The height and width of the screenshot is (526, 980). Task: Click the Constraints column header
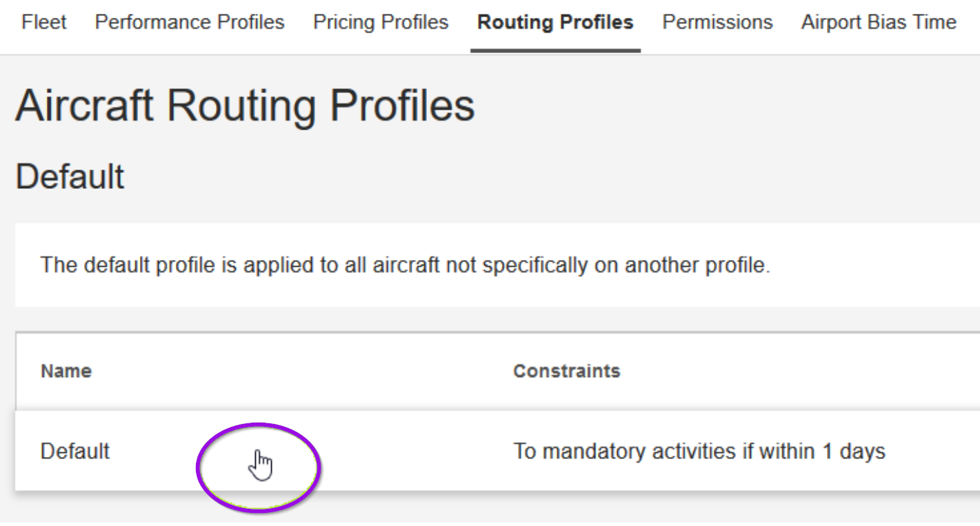click(x=567, y=371)
